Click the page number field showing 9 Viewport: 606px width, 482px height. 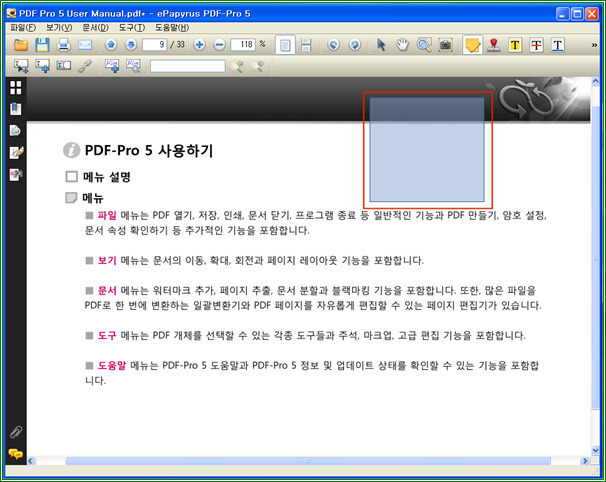click(x=155, y=45)
